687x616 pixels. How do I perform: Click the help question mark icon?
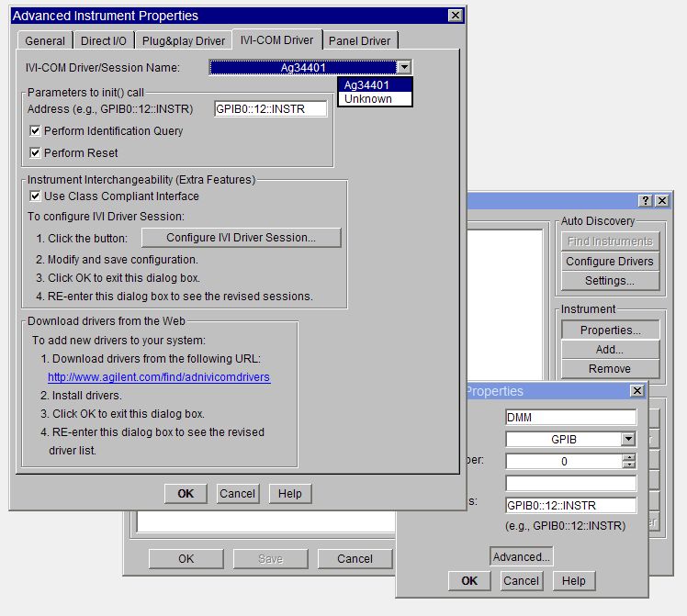(x=646, y=200)
